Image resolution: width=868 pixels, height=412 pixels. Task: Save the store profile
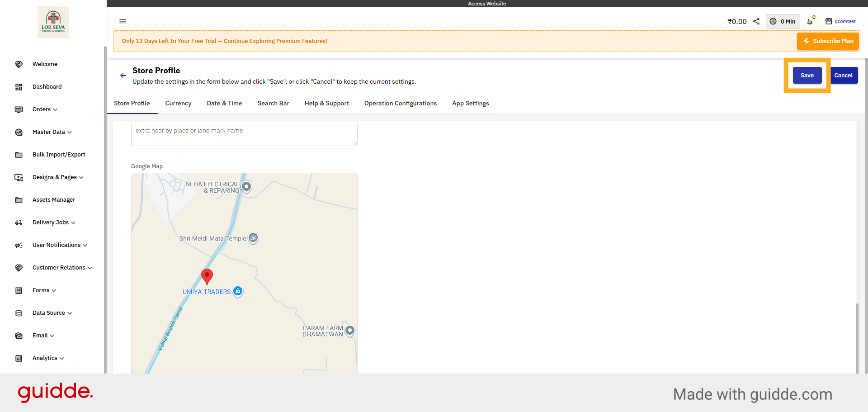pos(807,76)
